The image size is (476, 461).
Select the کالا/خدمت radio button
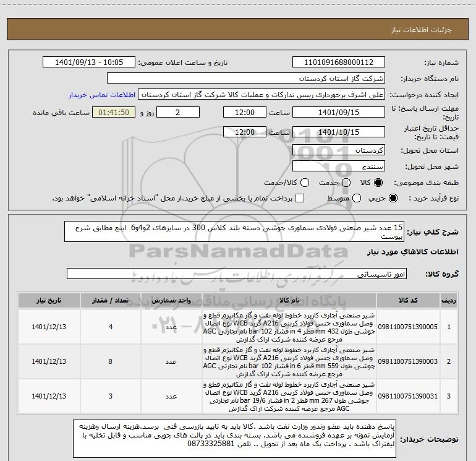pyautogui.click(x=305, y=183)
